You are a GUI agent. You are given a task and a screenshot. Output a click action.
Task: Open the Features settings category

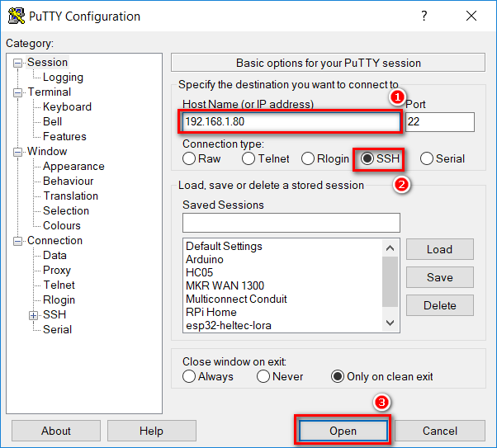point(64,137)
